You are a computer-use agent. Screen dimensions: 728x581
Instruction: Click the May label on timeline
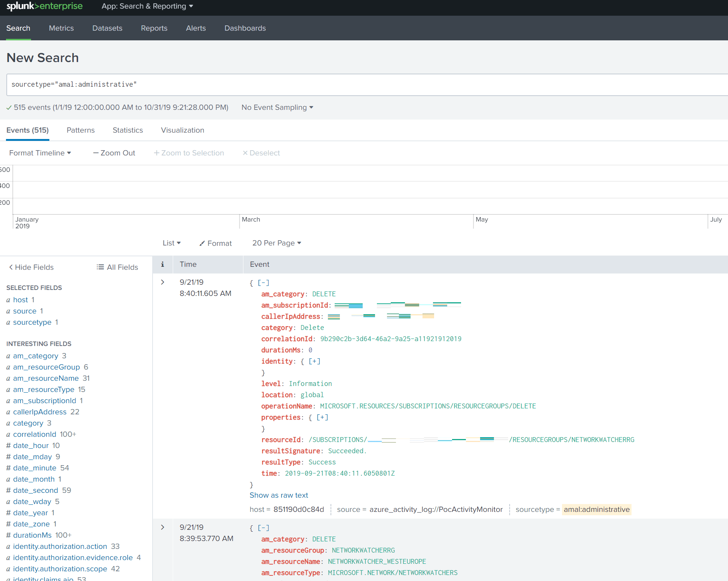pyautogui.click(x=482, y=219)
